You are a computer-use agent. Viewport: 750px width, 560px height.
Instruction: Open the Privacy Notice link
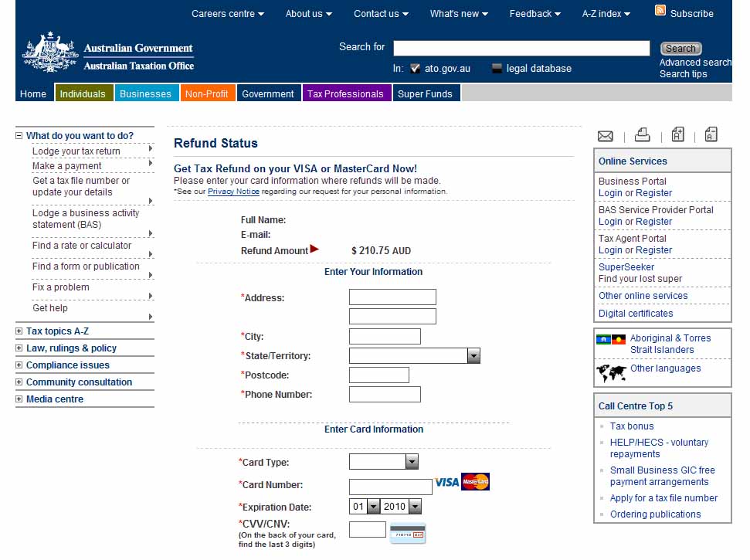tap(233, 192)
